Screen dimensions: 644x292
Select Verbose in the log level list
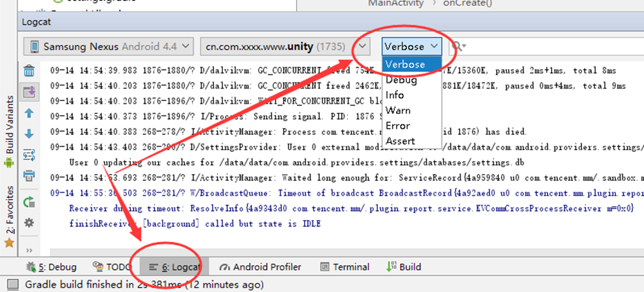pyautogui.click(x=412, y=64)
